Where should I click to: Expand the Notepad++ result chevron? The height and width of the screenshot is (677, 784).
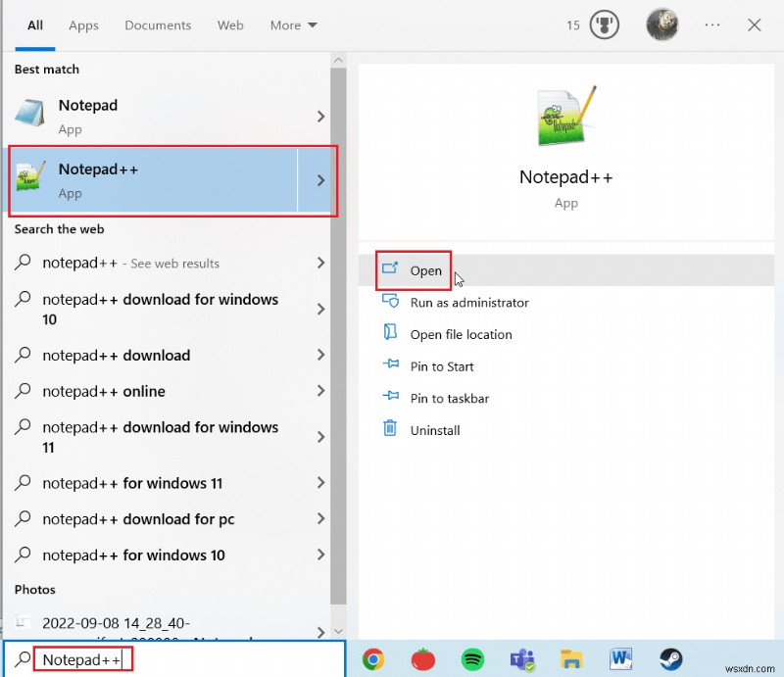320,180
